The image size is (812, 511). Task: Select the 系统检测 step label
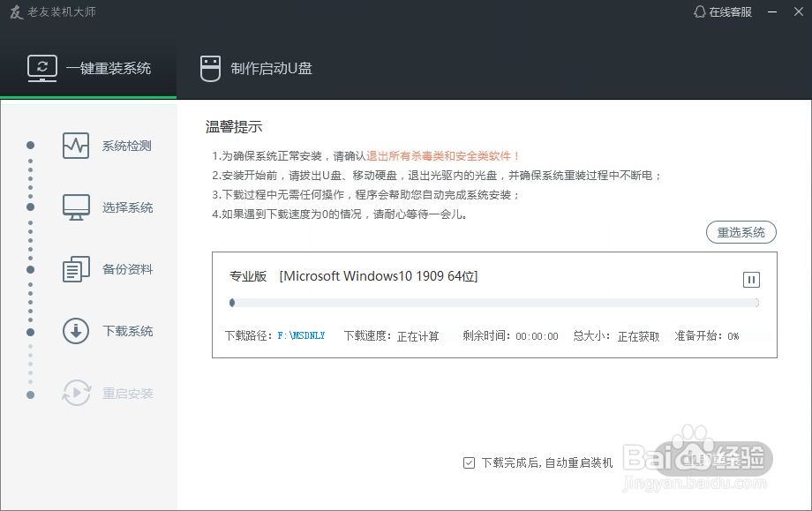click(x=127, y=146)
